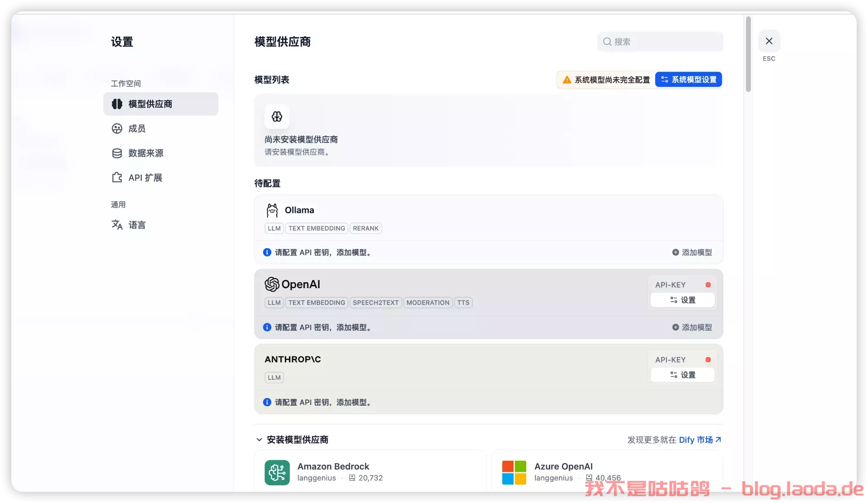Click Ollama TEXT EMBEDDING tag
868x503 pixels.
317,228
